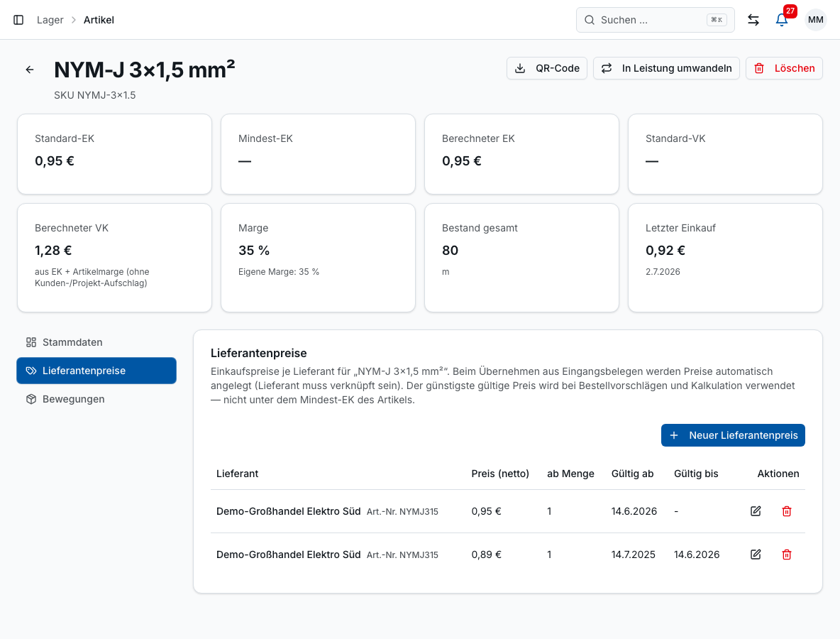The image size is (840, 639).
Task: Go back with the left arrow icon
Action: click(30, 70)
